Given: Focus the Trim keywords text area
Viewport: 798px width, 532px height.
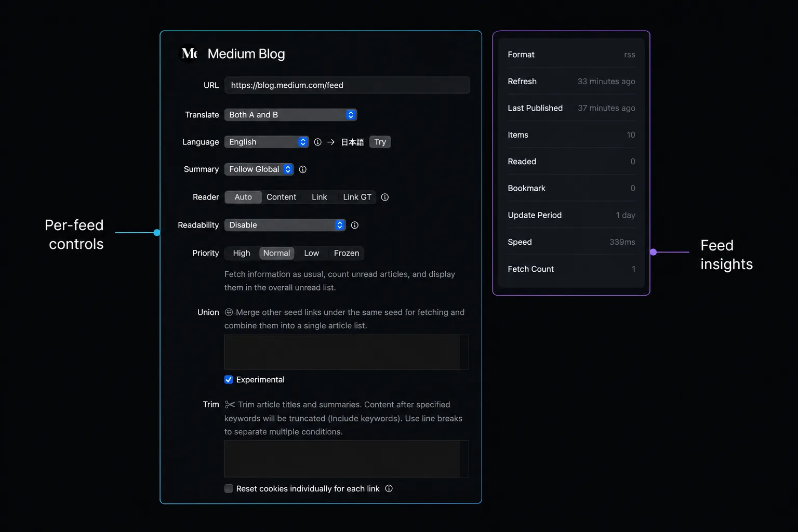Looking at the screenshot, I should click(347, 459).
